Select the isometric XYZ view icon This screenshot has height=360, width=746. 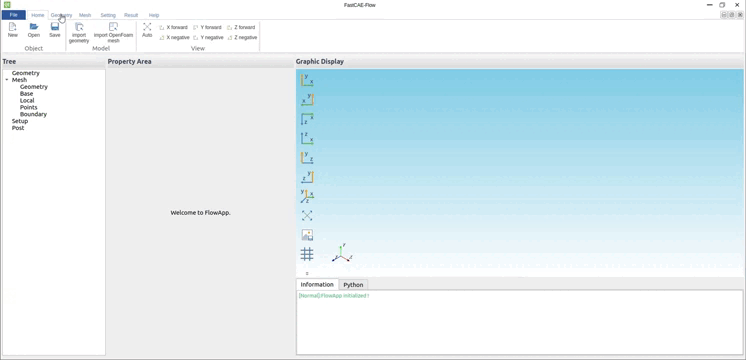pos(307,196)
